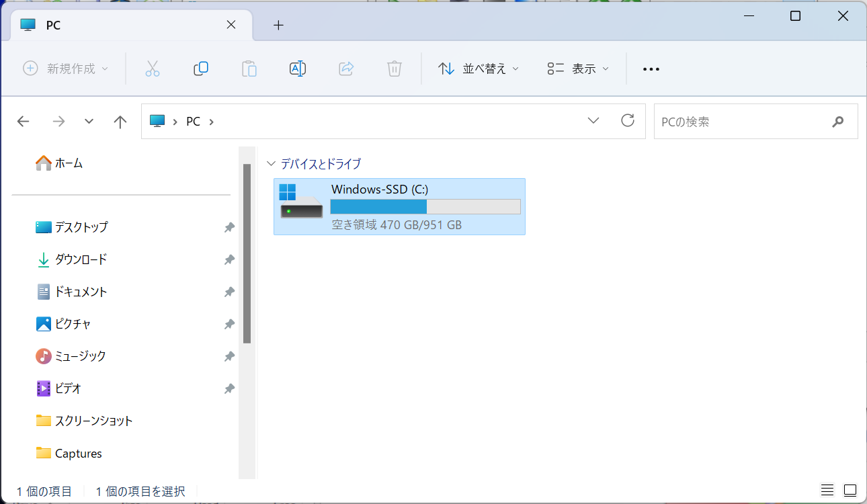This screenshot has height=504, width=867.
Task: Click PC in the address breadcrumb
Action: pyautogui.click(x=193, y=122)
